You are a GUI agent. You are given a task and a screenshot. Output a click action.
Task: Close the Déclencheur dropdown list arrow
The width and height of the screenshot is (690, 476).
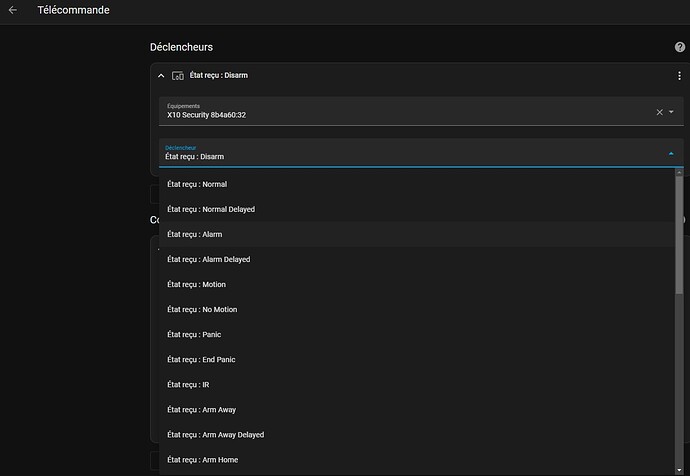671,154
